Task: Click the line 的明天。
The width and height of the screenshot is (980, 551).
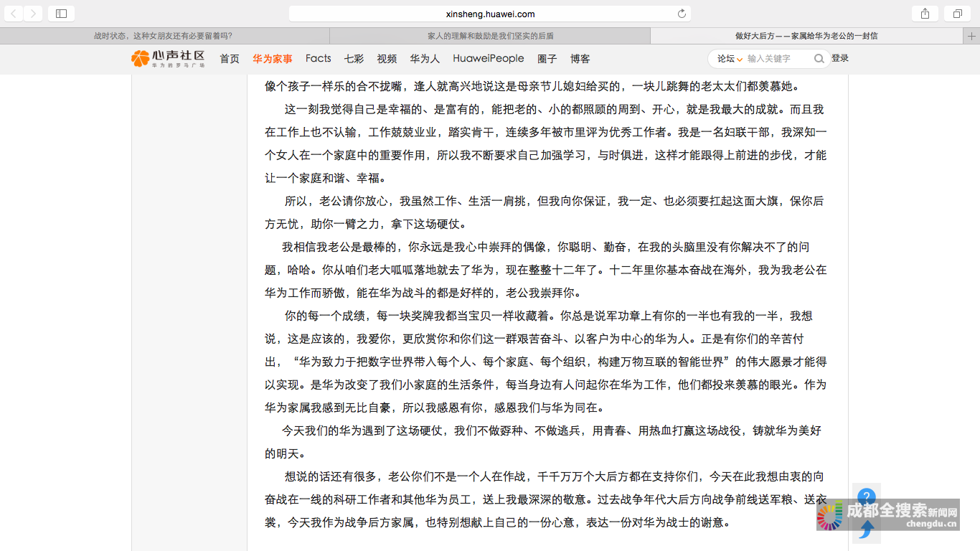Action: [285, 453]
